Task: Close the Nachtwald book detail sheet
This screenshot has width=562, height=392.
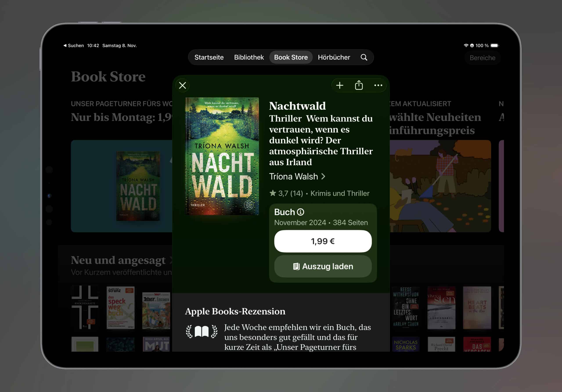Action: [182, 85]
